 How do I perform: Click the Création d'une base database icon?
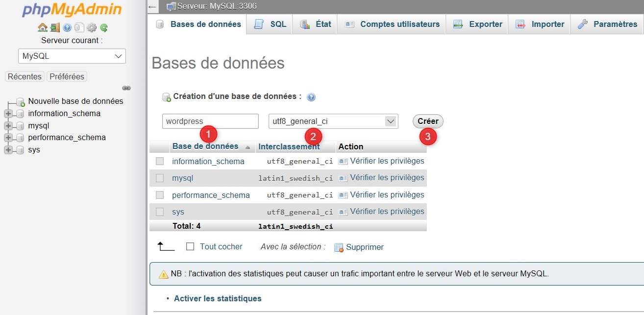pyautogui.click(x=167, y=97)
